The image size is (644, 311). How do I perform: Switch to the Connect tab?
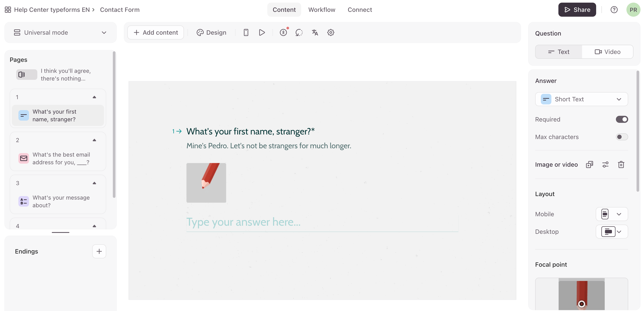click(x=360, y=10)
